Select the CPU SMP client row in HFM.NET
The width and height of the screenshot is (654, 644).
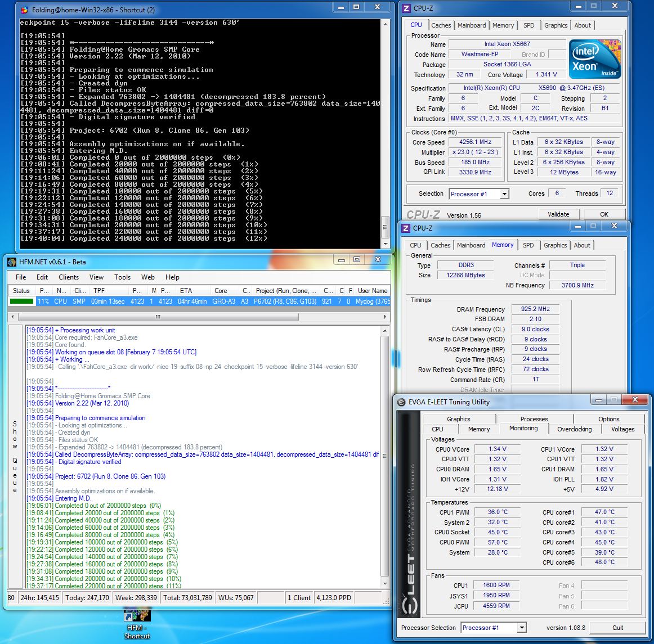tap(199, 301)
